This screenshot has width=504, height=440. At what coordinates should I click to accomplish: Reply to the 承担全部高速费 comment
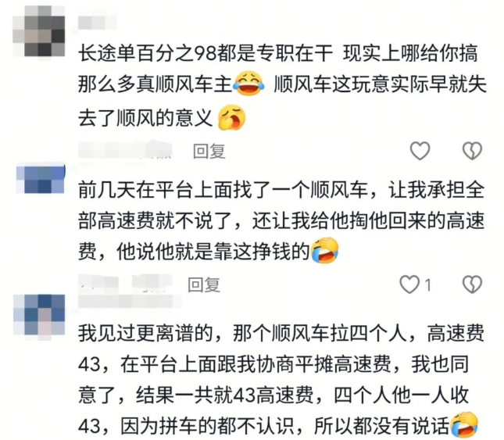click(204, 284)
